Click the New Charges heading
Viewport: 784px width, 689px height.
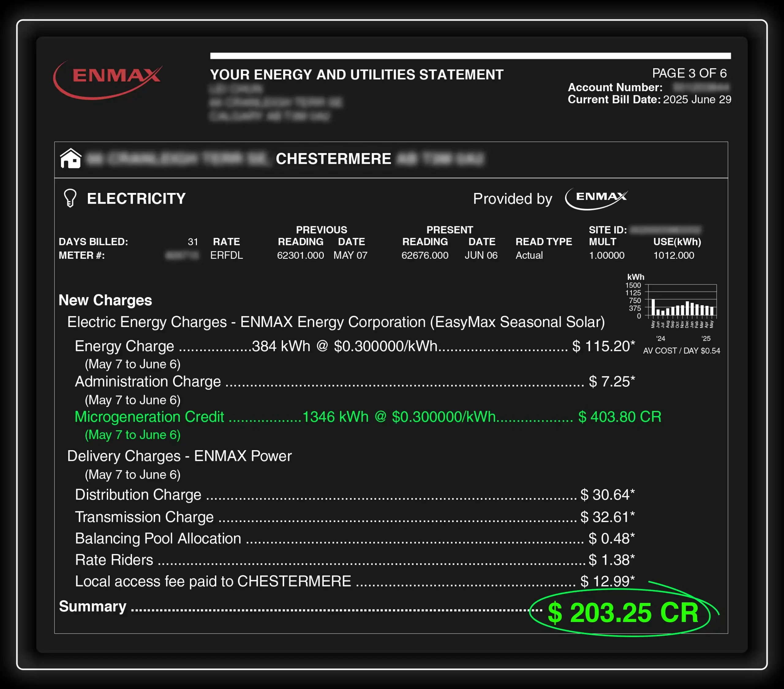pyautogui.click(x=105, y=300)
